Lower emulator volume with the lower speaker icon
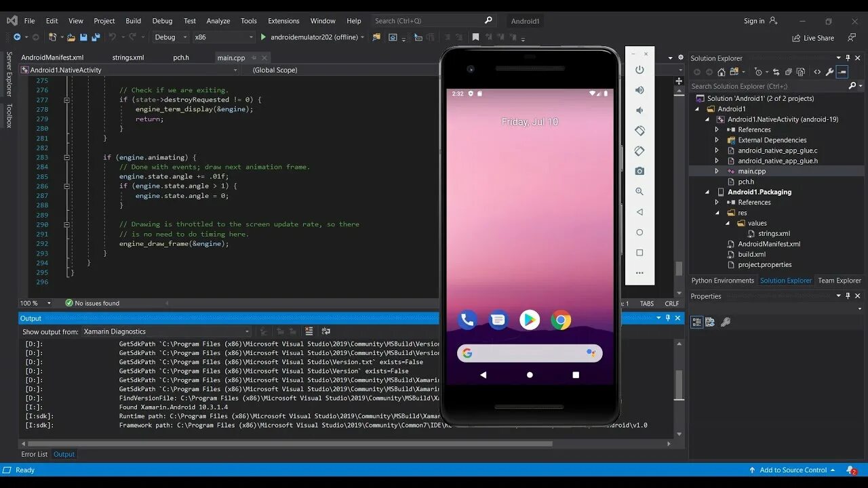 point(639,110)
